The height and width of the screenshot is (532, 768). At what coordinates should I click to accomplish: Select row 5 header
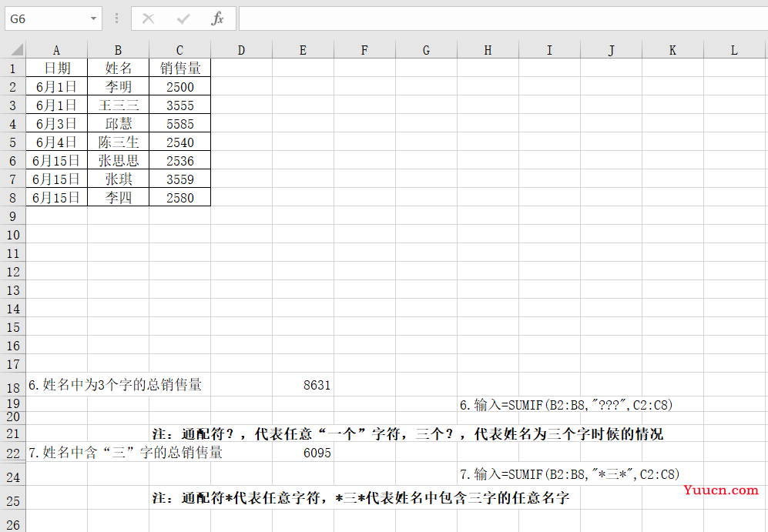pos(13,142)
